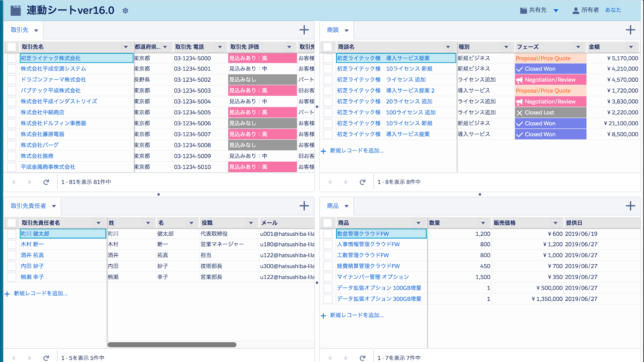The width and height of the screenshot is (644, 362).
Task: Expand the 共有先 dropdown
Action: click(556, 11)
